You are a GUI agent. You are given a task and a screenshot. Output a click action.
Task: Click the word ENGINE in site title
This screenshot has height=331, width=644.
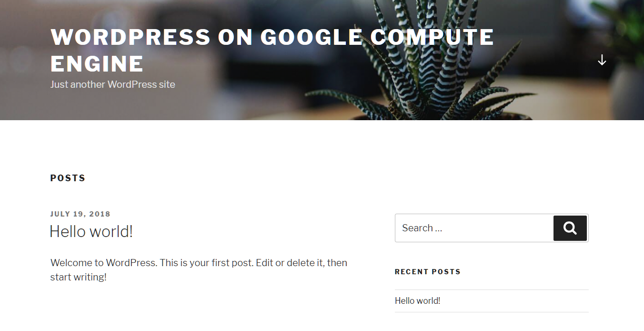point(97,64)
